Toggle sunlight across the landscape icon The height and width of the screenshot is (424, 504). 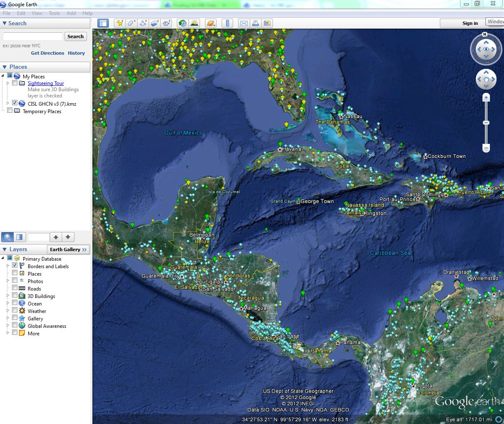(x=194, y=23)
